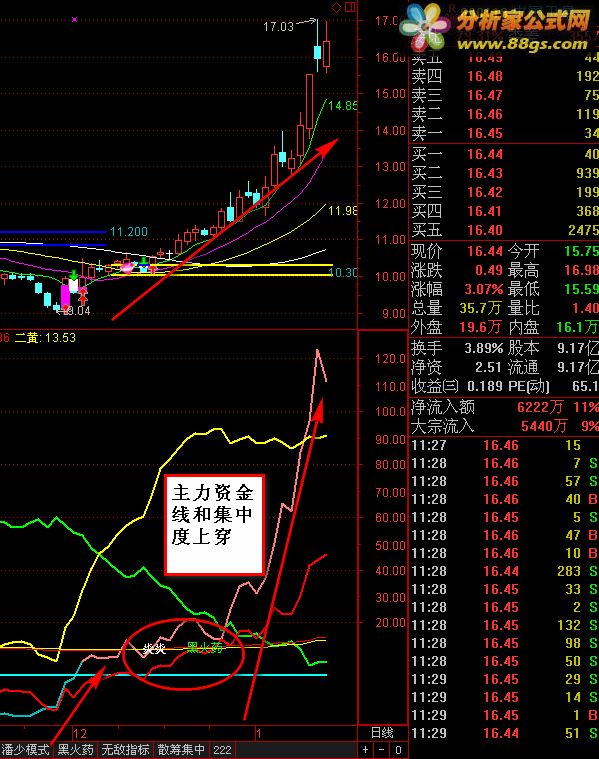Zoom out the chart with the - button
This screenshot has width=599, height=759.
(x=382, y=750)
